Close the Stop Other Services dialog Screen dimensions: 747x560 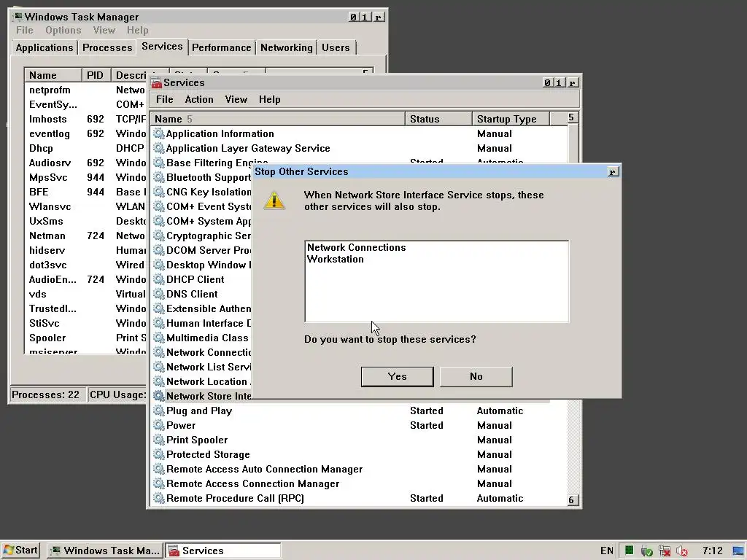(x=614, y=172)
